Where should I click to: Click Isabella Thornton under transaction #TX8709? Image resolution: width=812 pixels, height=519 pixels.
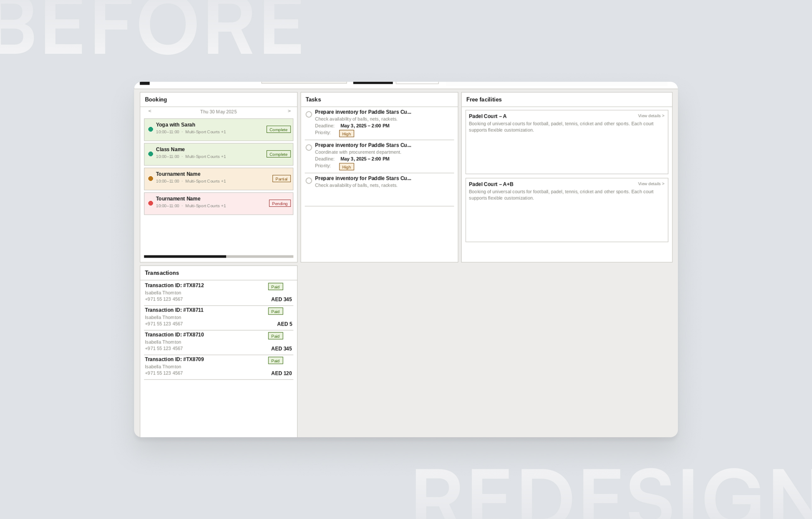click(x=163, y=367)
